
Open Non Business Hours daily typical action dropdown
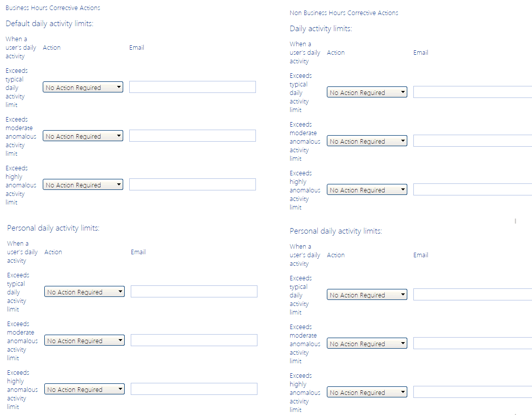[367, 92]
